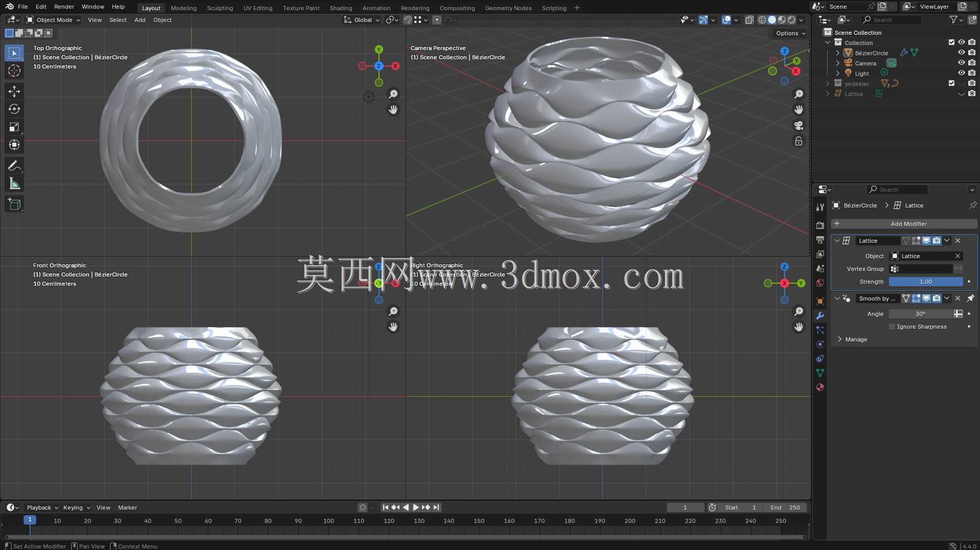Click zoom icon in Top Orthographic view
Viewport: 980px width, 550px height.
[x=393, y=94]
